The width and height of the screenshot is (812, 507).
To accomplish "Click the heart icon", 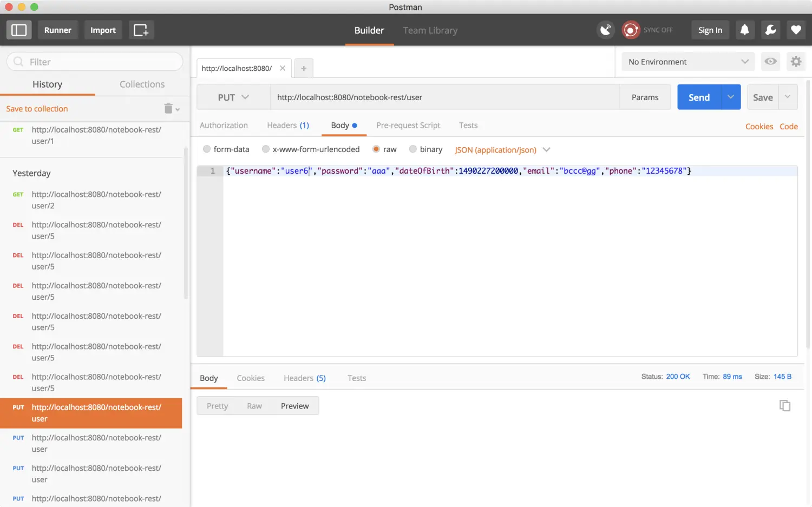I will click(x=796, y=30).
